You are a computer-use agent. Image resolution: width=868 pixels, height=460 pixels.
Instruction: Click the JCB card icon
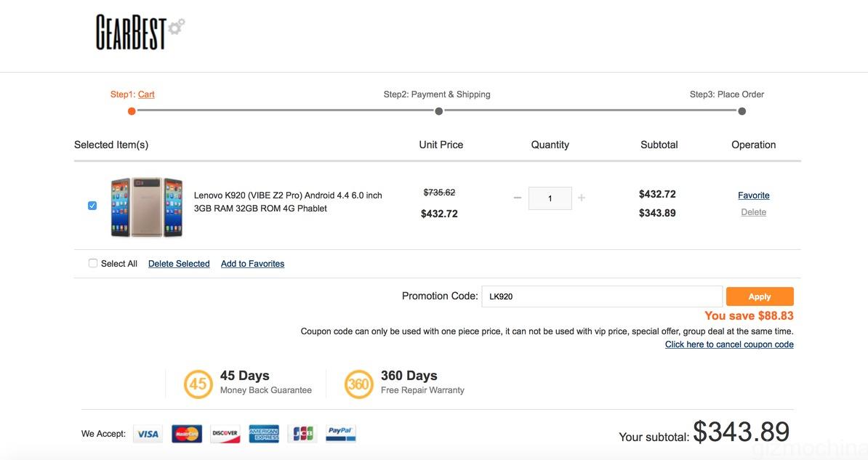point(302,434)
